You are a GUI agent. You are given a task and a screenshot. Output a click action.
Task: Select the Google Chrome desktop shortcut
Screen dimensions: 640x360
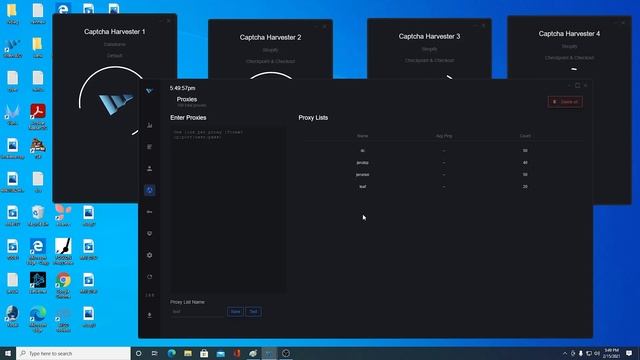[x=63, y=286]
